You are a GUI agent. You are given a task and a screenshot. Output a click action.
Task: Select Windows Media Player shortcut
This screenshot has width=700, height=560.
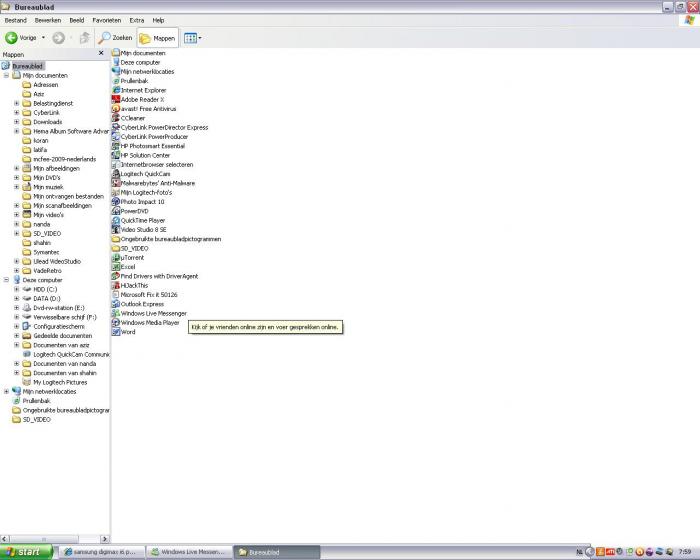[x=146, y=322]
